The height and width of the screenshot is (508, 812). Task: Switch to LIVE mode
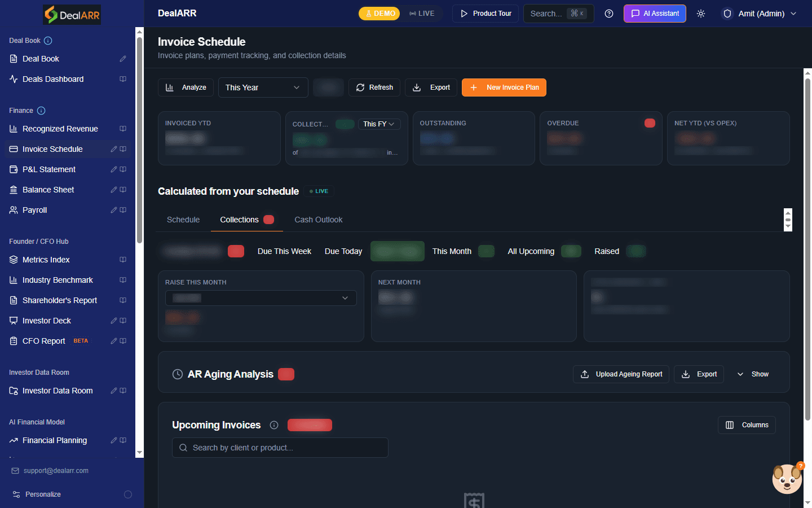coord(422,14)
